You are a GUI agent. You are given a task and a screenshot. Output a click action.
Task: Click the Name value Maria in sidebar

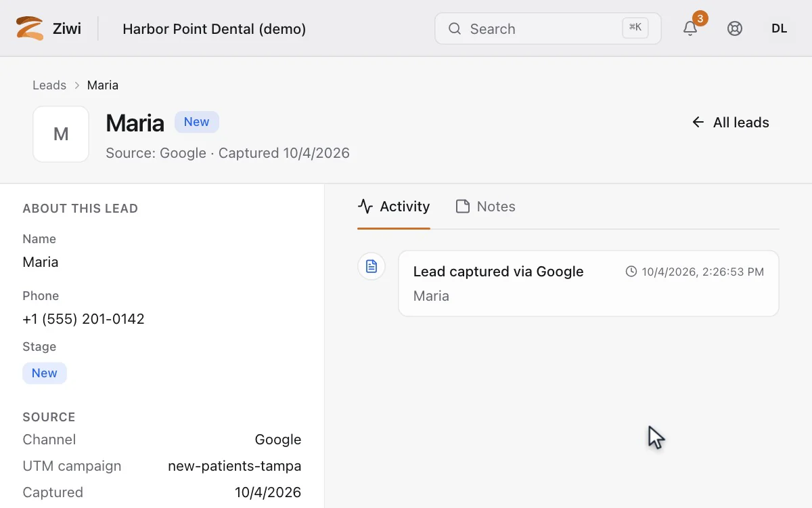click(41, 262)
